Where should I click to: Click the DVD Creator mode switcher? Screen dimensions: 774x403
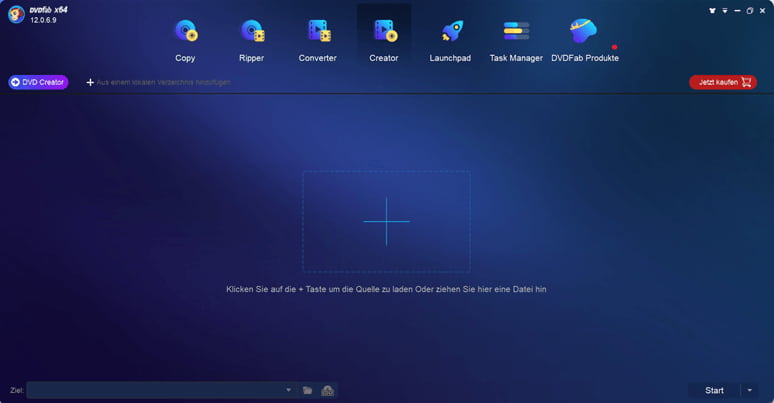(38, 82)
